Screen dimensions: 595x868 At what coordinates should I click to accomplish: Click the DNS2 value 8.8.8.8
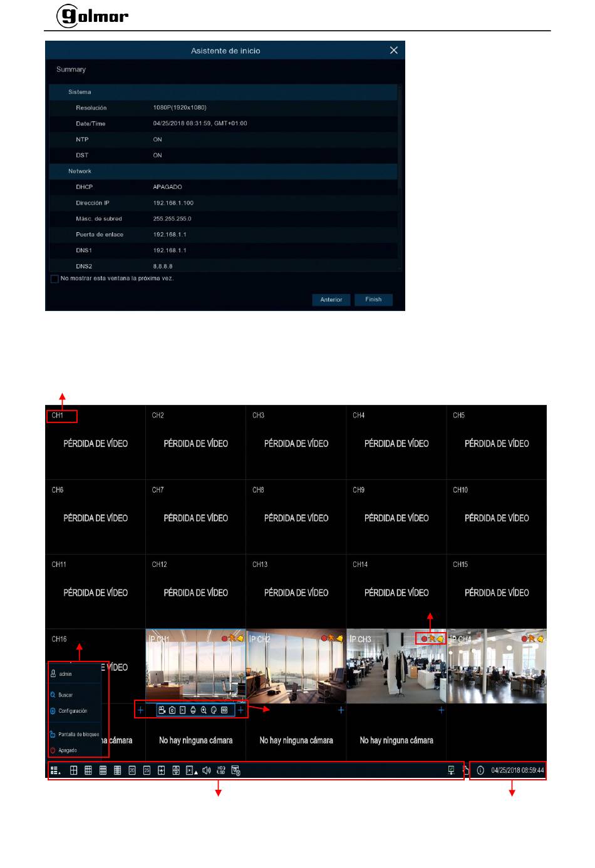click(163, 266)
